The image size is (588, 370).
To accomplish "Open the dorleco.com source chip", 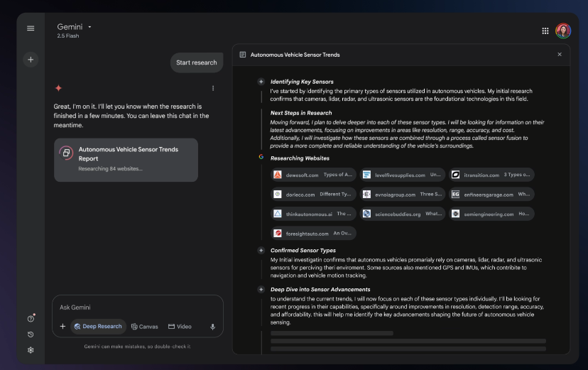I will (313, 194).
